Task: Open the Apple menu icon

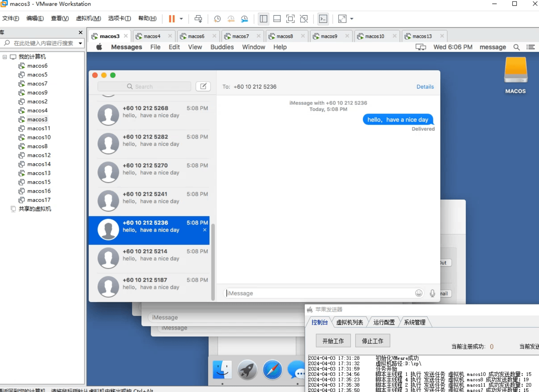Action: 99,47
